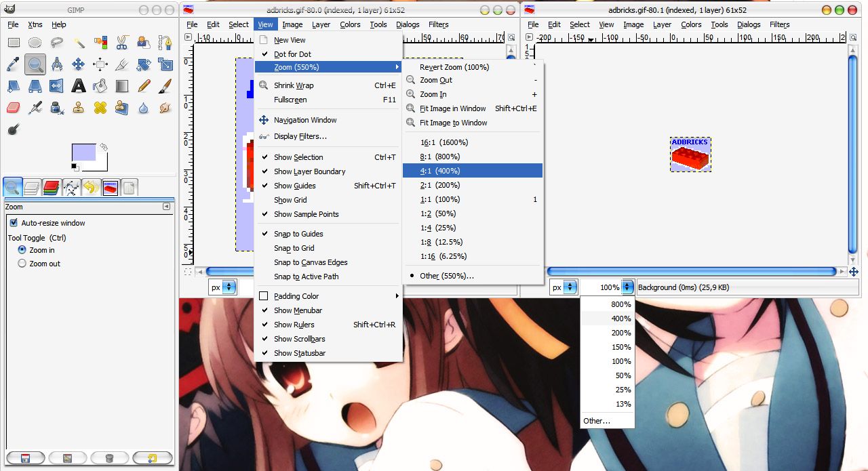
Task: Toggle Show Selection option
Action: coord(328,157)
